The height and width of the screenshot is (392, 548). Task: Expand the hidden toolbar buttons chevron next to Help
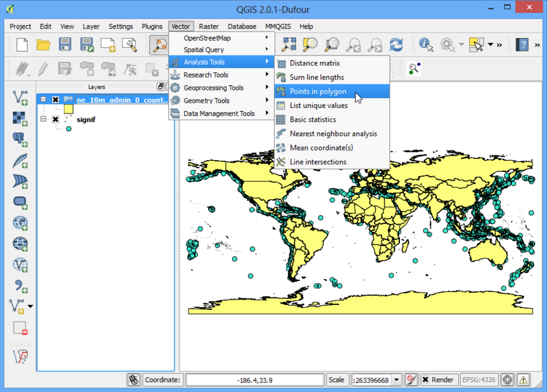click(x=537, y=45)
